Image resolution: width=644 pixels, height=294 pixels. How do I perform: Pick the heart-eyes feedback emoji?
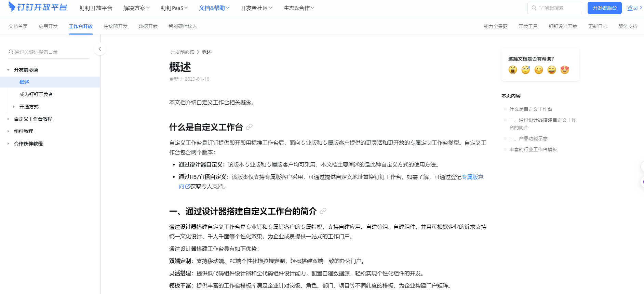click(565, 70)
